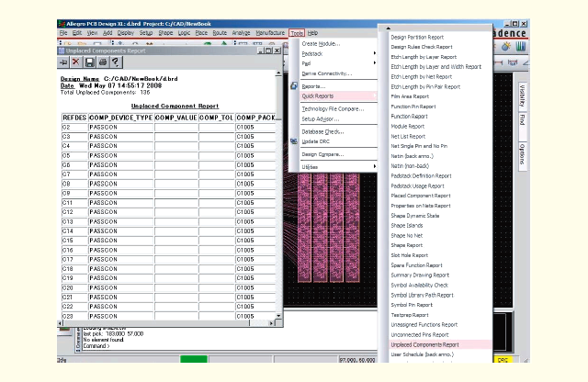The width and height of the screenshot is (588, 382).
Task: Click the pin icon in the report toolbar
Action: pos(63,62)
